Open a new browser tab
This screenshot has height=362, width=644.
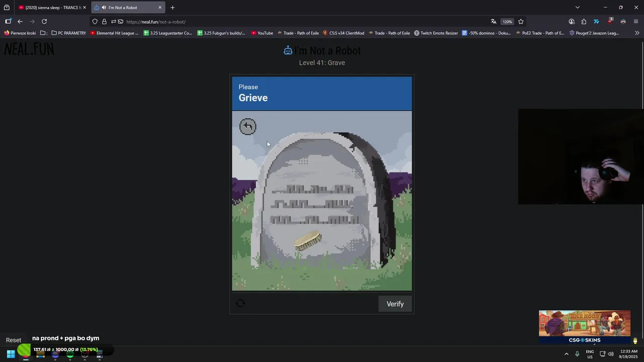point(173,8)
